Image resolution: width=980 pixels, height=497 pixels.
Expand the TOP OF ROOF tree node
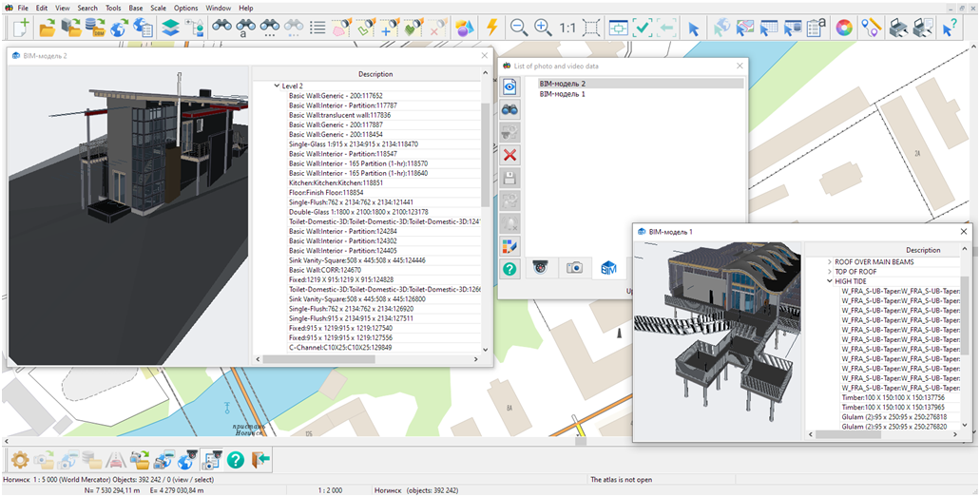(829, 272)
